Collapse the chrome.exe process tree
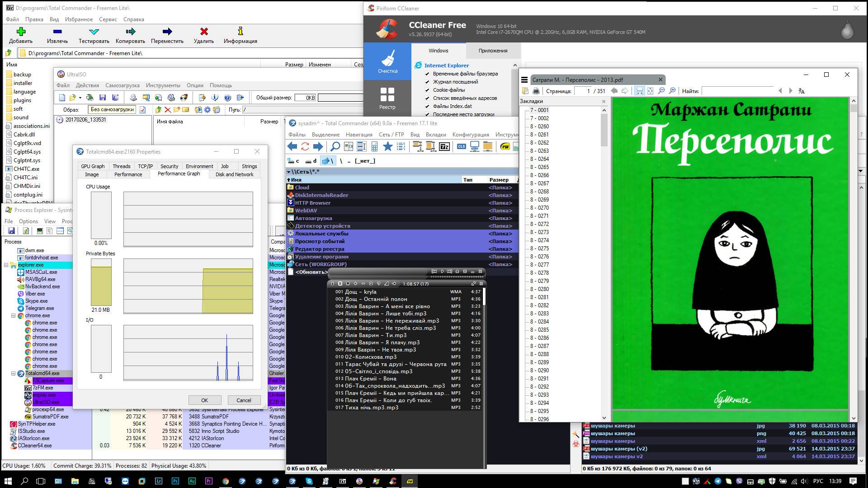Image resolution: width=868 pixels, height=488 pixels. [13, 315]
